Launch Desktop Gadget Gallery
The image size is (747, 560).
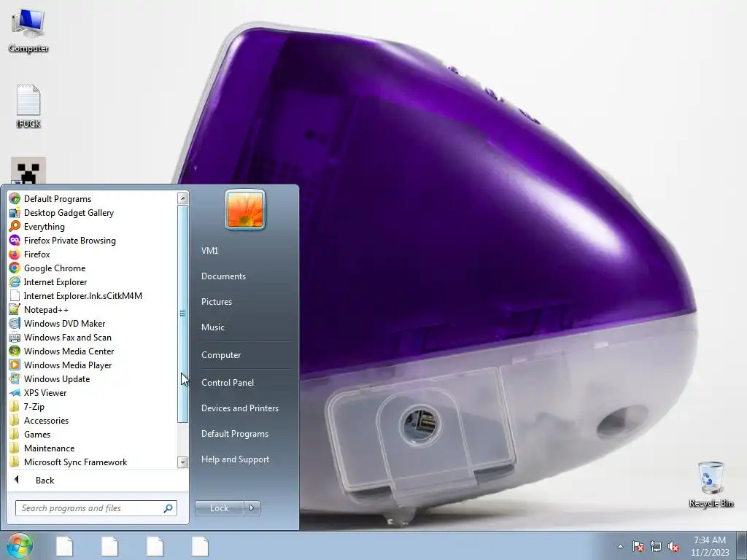point(69,213)
